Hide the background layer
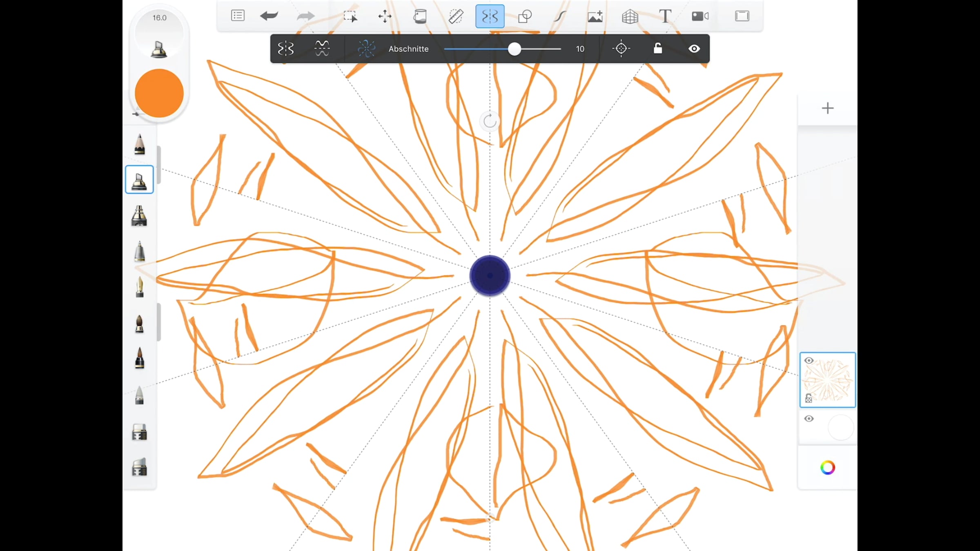Image resolution: width=980 pixels, height=551 pixels. click(x=808, y=419)
